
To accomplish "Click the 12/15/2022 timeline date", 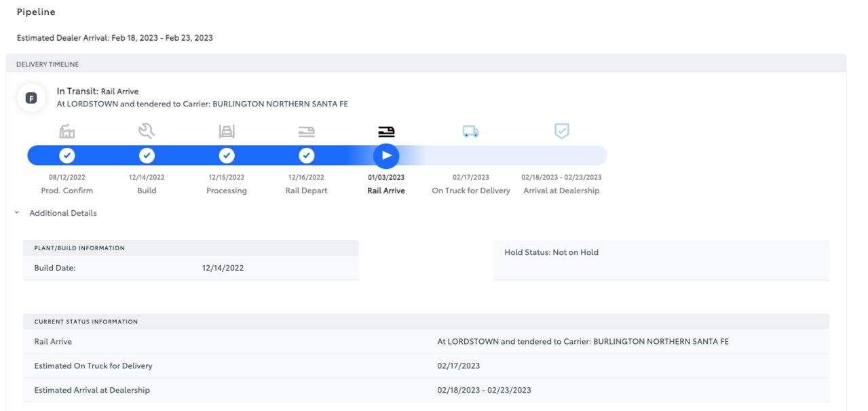I will tap(227, 178).
